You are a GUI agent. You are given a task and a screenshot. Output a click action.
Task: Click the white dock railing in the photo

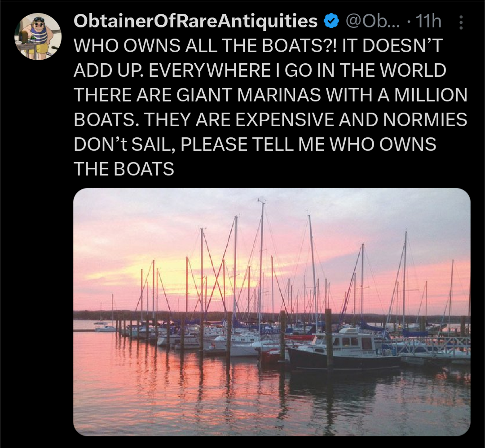[x=433, y=344]
